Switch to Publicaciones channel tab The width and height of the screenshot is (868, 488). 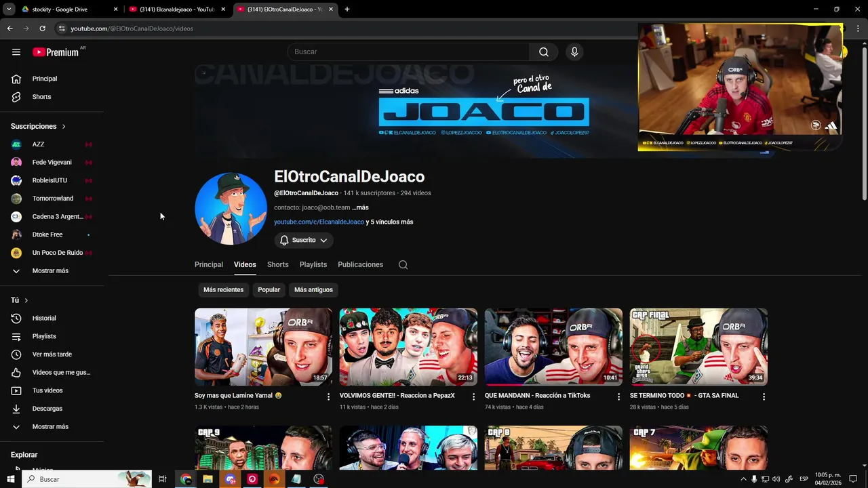click(360, 265)
